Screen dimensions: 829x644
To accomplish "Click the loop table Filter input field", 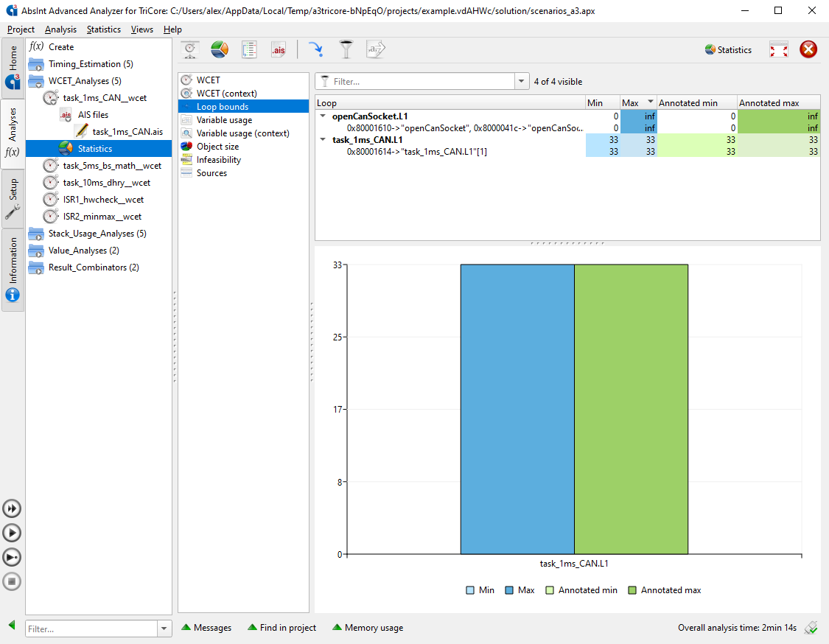I will (x=415, y=82).
